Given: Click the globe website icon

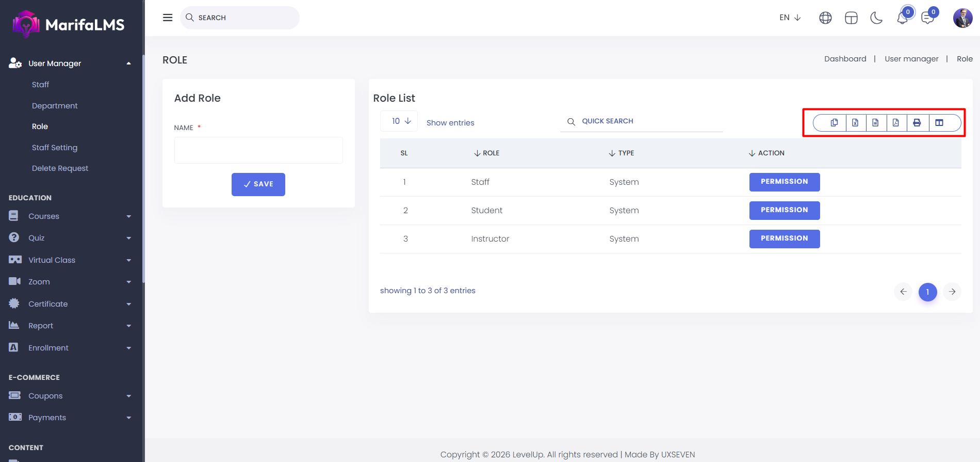Looking at the screenshot, I should click(x=825, y=18).
